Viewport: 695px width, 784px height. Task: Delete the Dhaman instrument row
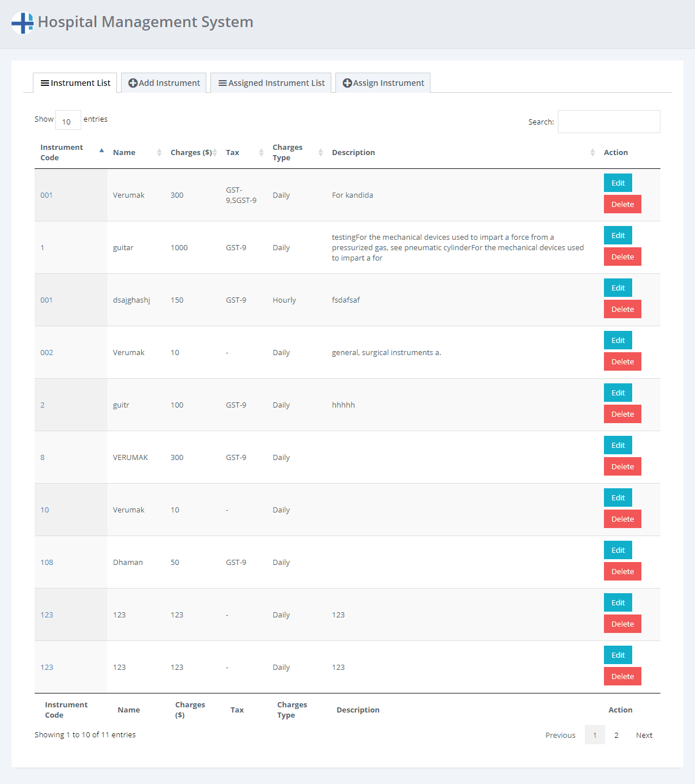[x=622, y=571]
